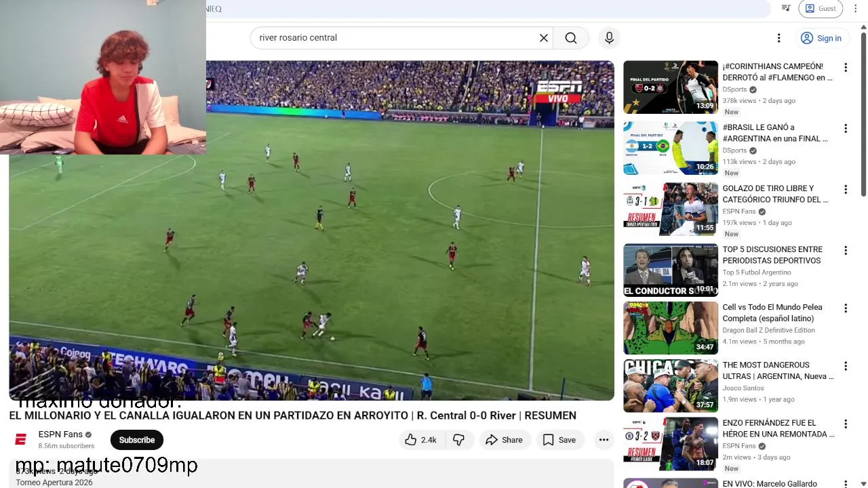Open Corinthians Campeón thumbnail
868x488 pixels.
pos(671,87)
